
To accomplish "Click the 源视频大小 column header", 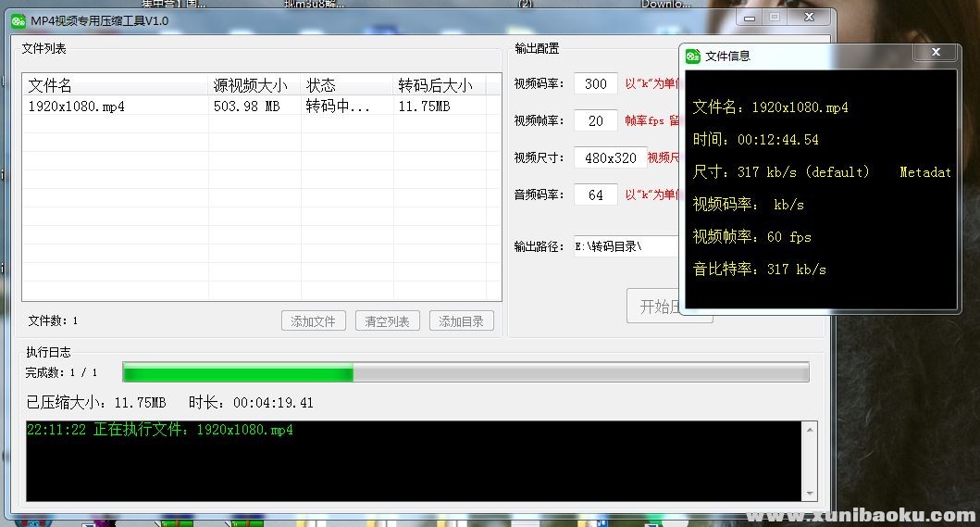I will [x=250, y=85].
